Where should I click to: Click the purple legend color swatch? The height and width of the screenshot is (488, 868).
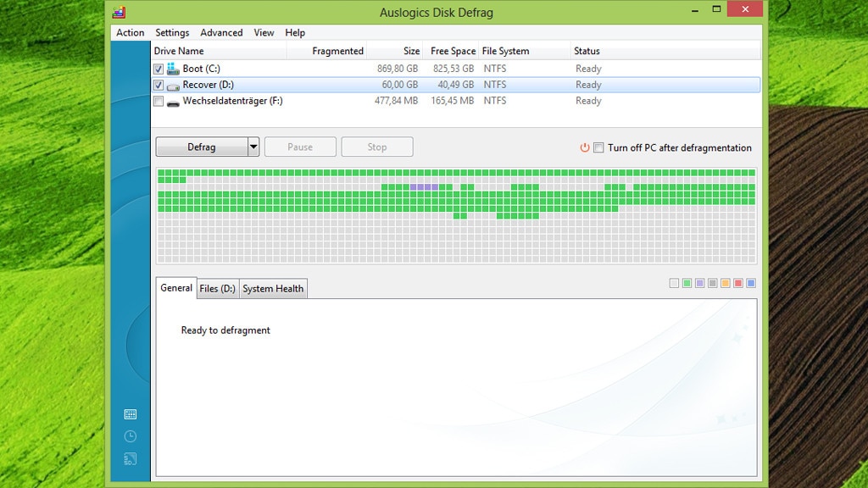[x=699, y=283]
